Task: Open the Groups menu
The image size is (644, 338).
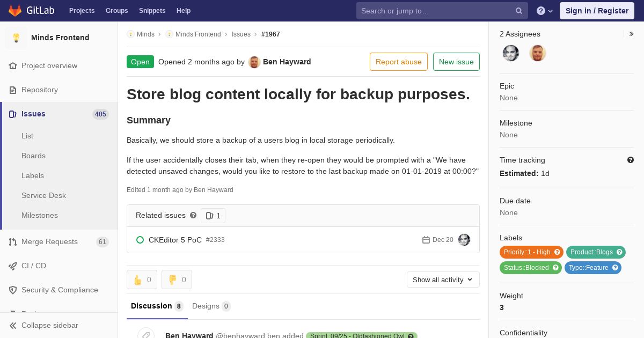Action: click(116, 11)
